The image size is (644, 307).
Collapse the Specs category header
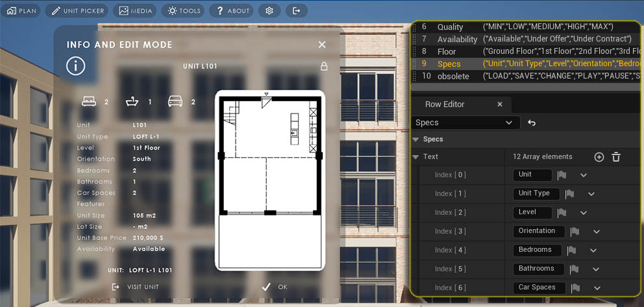coord(416,139)
